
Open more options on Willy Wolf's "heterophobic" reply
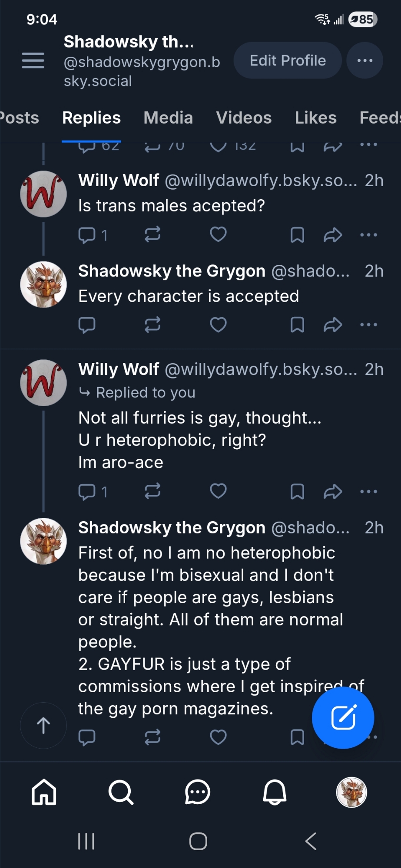coord(368,491)
